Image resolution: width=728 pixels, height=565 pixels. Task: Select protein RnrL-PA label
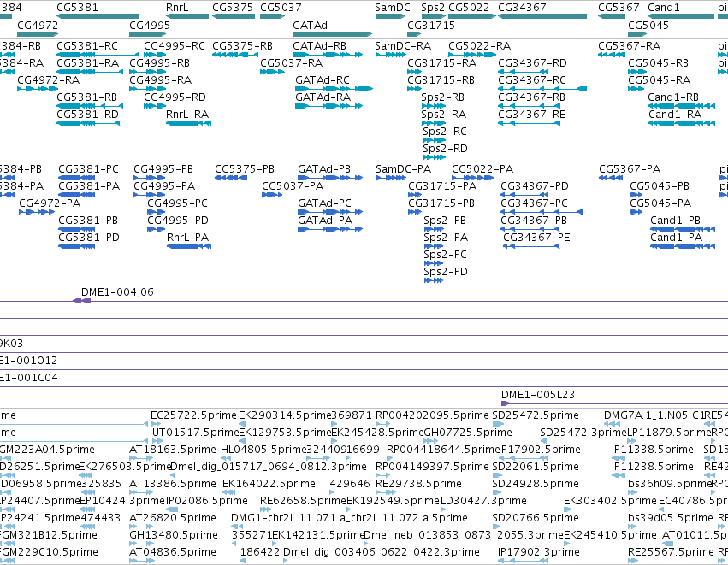[187, 238]
